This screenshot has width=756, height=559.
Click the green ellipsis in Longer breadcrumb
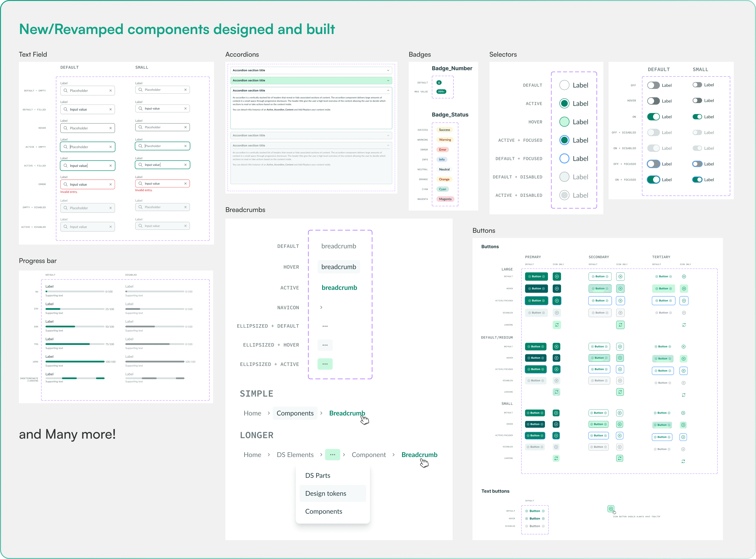[x=332, y=455]
